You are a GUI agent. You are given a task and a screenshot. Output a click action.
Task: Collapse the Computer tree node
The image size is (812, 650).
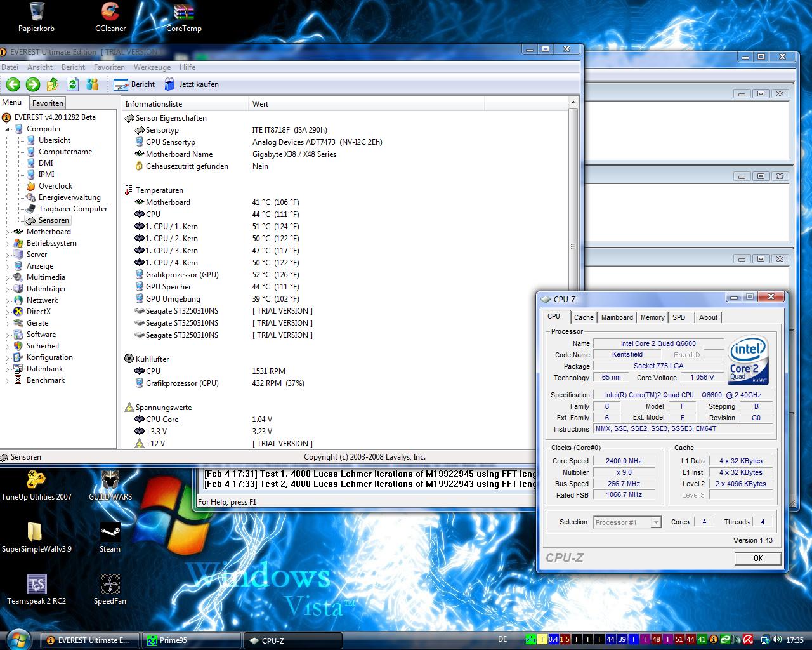point(8,129)
